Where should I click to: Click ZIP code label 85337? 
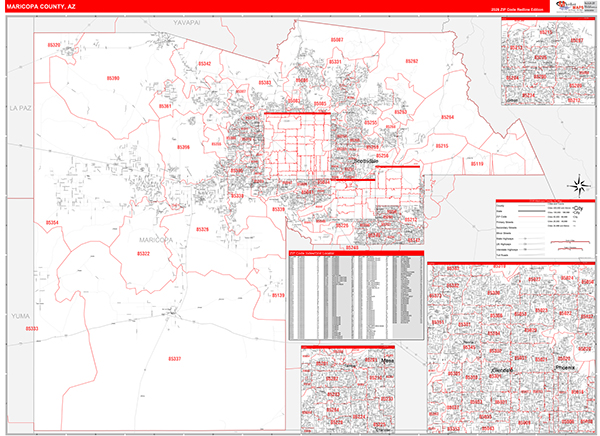click(x=175, y=359)
